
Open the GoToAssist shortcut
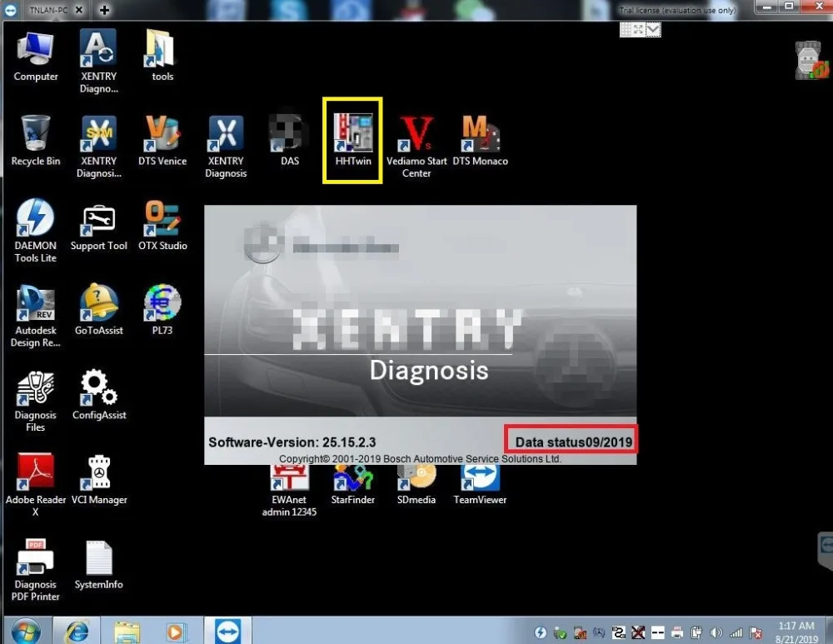point(99,308)
